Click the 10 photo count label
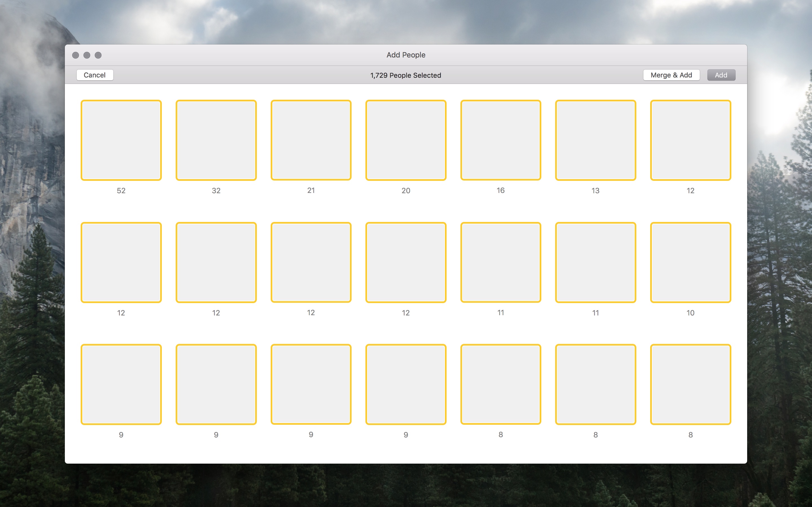The image size is (812, 507). (x=690, y=313)
